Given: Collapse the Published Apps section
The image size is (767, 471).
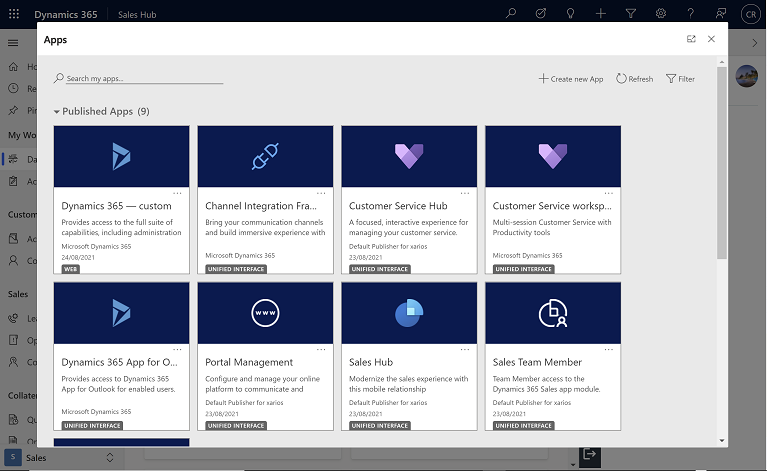Looking at the screenshot, I should point(57,112).
